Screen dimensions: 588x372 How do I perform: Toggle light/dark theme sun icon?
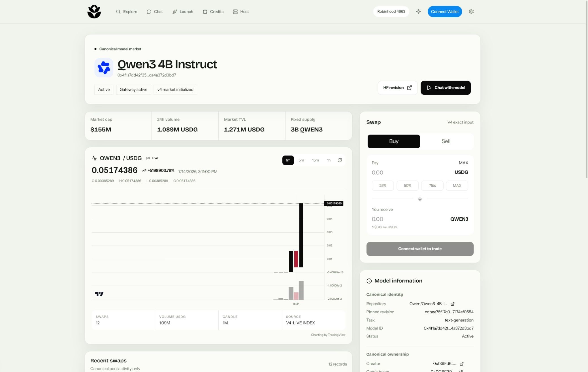tap(418, 12)
